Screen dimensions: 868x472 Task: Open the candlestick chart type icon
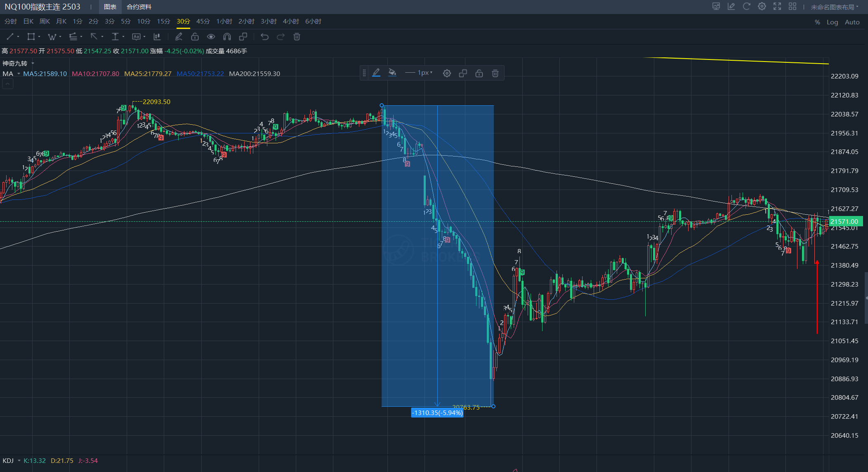(157, 37)
